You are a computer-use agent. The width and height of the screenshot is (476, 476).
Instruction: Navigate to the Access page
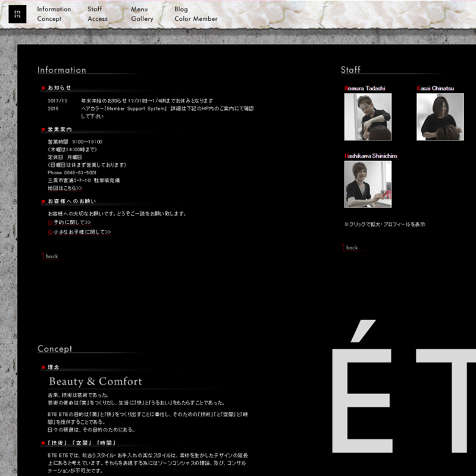[x=98, y=19]
